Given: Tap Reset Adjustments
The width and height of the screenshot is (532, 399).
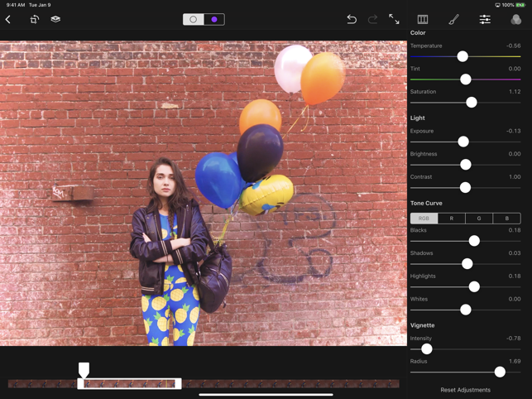Looking at the screenshot, I should 466,390.
